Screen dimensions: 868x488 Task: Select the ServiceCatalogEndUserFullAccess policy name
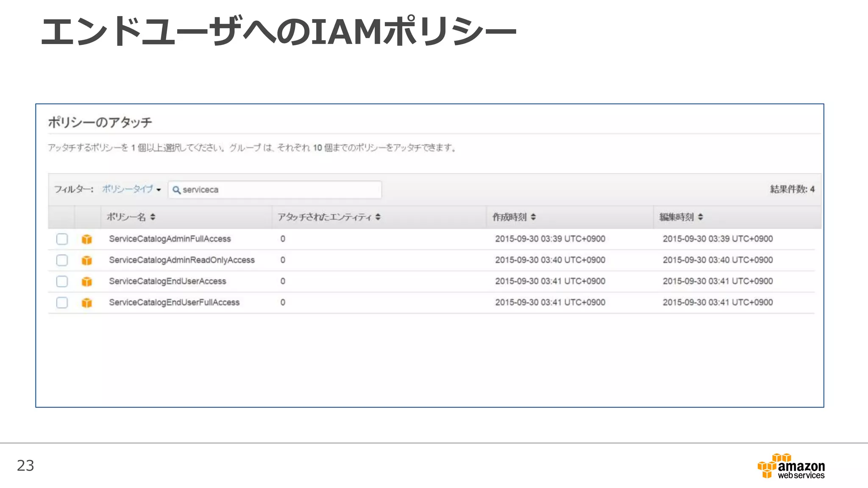click(x=174, y=302)
